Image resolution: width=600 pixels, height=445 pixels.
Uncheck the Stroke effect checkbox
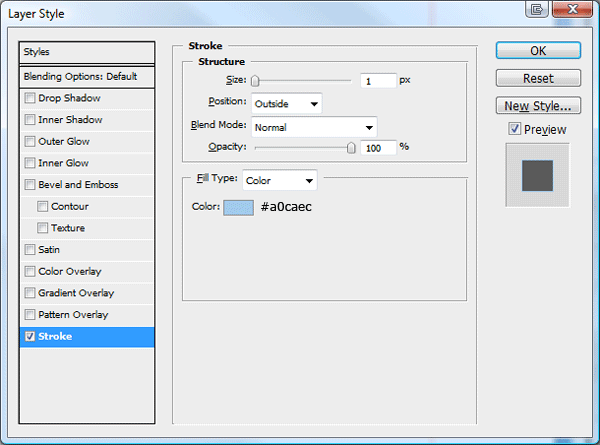point(29,336)
